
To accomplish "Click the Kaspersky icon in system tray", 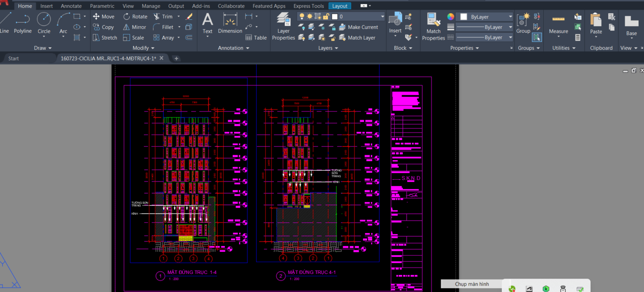I will (546, 289).
